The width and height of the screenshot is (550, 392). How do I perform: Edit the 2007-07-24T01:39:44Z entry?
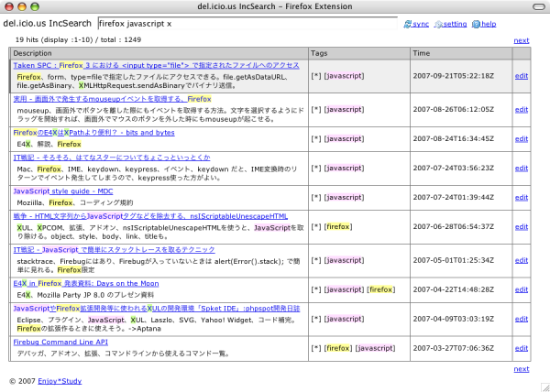pos(522,198)
